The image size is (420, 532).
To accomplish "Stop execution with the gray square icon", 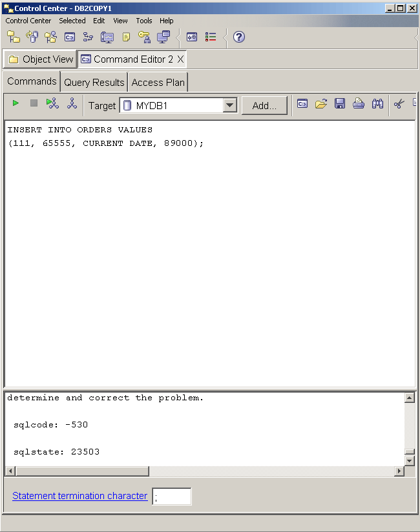I will (x=34, y=103).
